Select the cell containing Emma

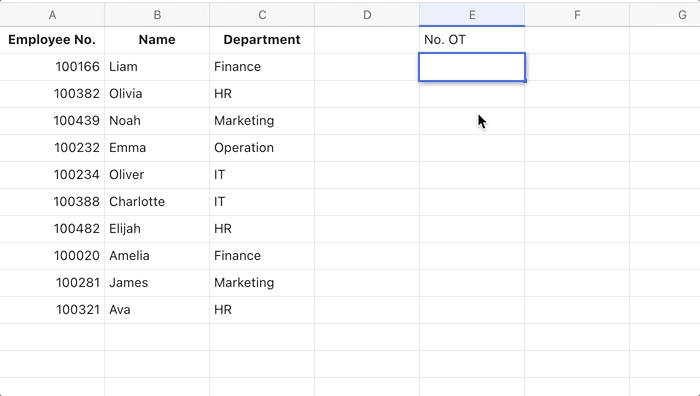157,148
